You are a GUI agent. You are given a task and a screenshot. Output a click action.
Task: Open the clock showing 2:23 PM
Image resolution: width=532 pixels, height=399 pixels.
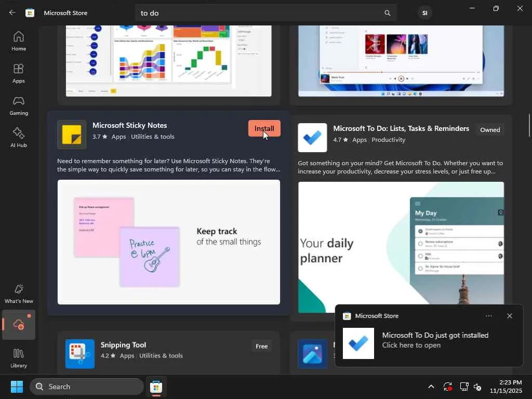coord(506,387)
